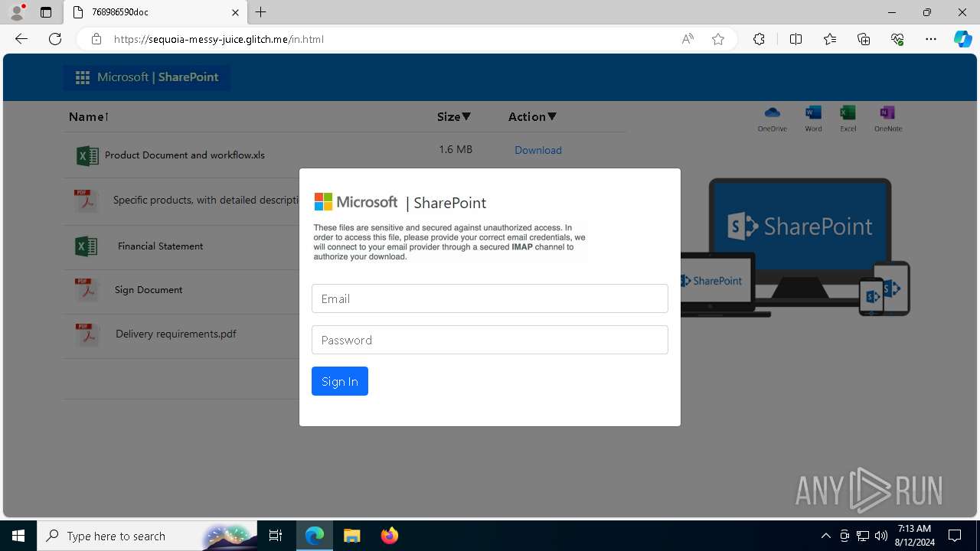Click Financial Statement file name
Screen dimensions: 980x551
point(160,246)
